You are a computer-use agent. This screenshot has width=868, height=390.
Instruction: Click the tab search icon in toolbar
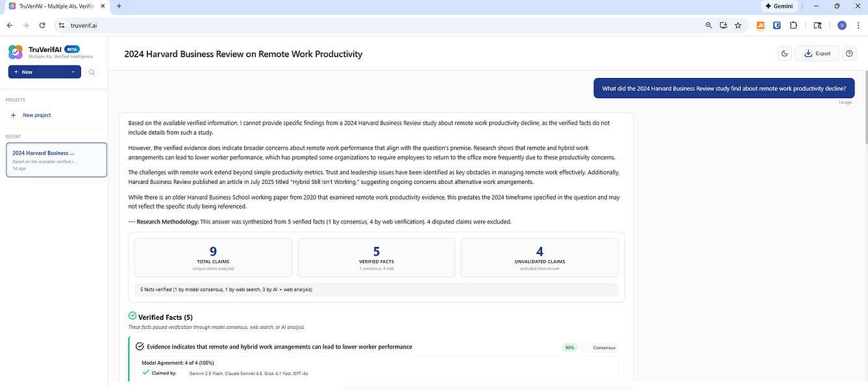coord(818,25)
